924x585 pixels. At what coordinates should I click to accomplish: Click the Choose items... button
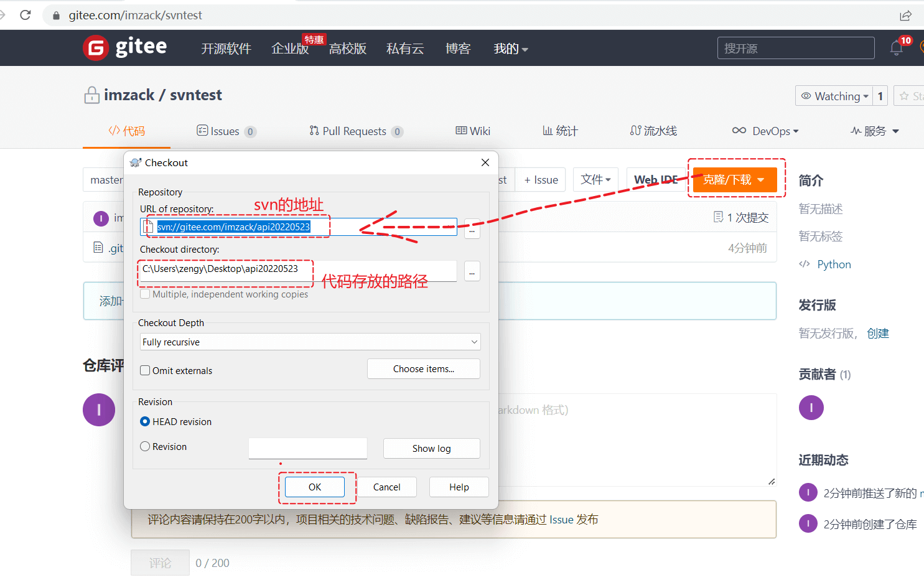coord(424,368)
